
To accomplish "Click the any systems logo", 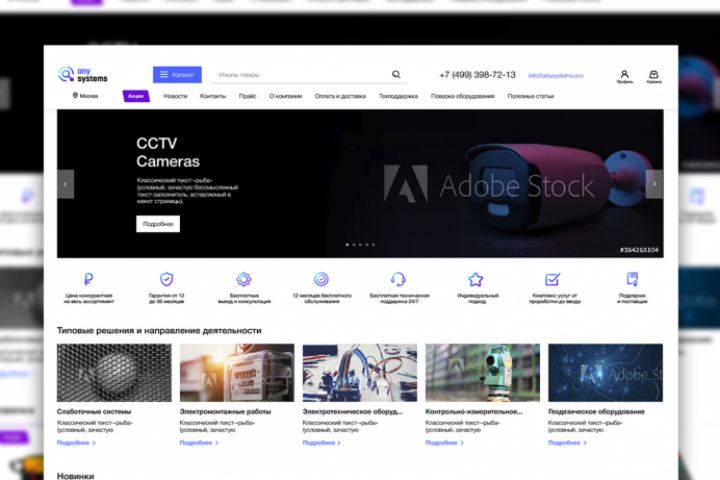I will pyautogui.click(x=83, y=74).
